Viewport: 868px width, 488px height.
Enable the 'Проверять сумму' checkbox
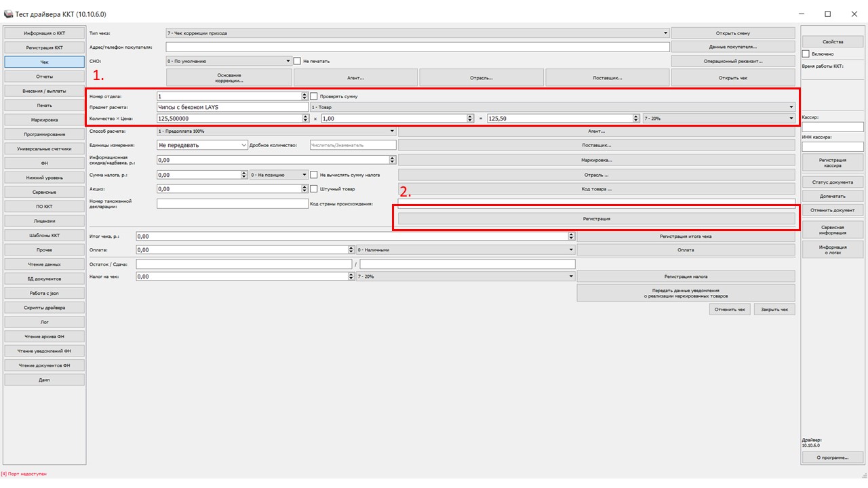314,96
